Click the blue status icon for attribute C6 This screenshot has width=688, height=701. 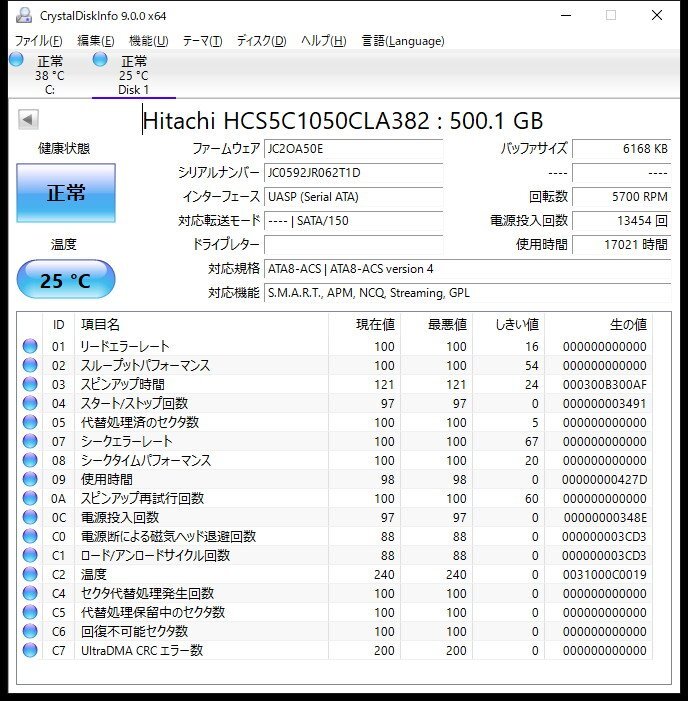pyautogui.click(x=30, y=631)
